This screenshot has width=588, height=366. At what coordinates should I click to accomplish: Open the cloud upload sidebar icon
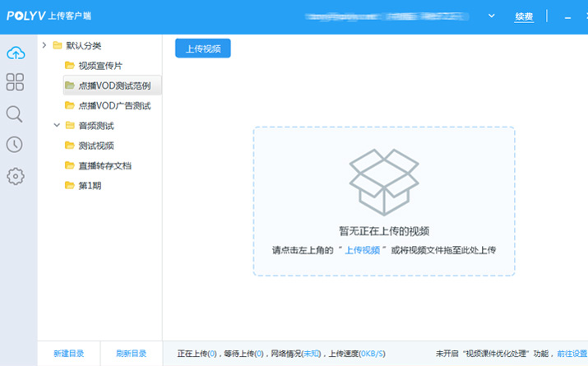coord(16,53)
